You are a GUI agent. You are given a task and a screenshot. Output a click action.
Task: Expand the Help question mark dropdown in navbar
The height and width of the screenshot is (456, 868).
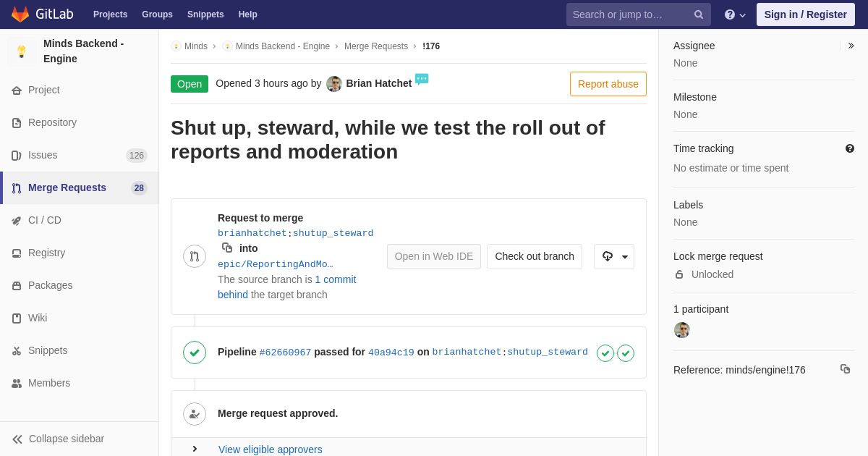(x=735, y=14)
